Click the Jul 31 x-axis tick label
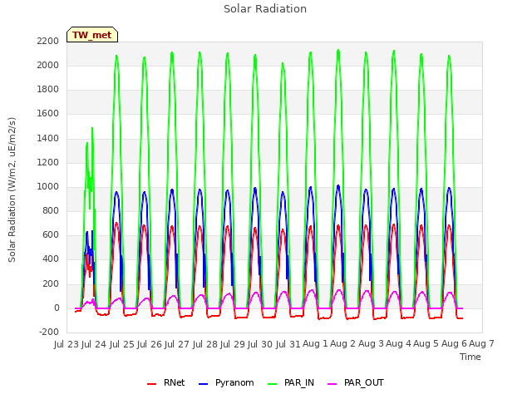 tap(288, 344)
